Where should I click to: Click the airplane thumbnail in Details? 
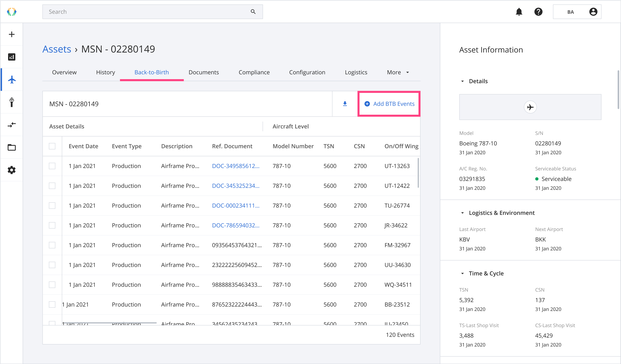click(530, 107)
